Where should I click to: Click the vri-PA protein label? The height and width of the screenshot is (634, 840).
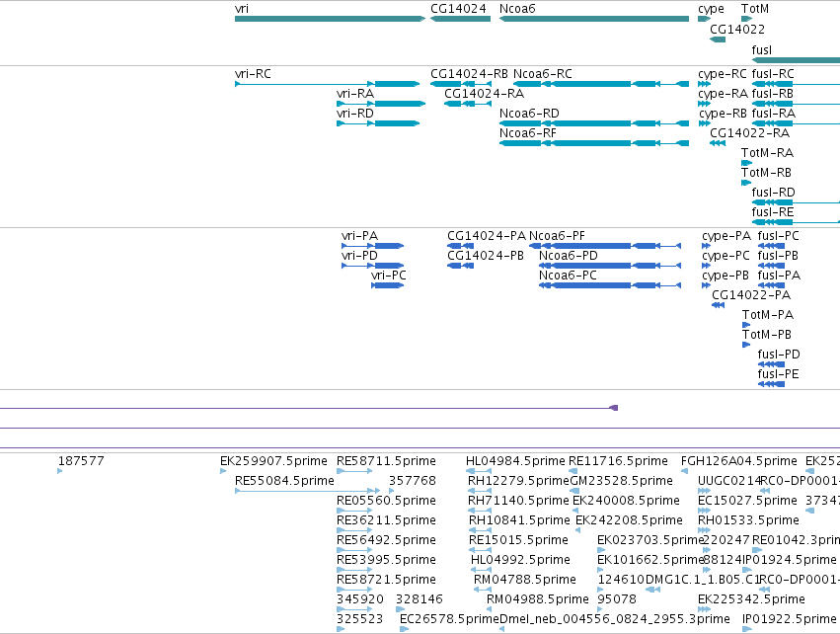[359, 236]
